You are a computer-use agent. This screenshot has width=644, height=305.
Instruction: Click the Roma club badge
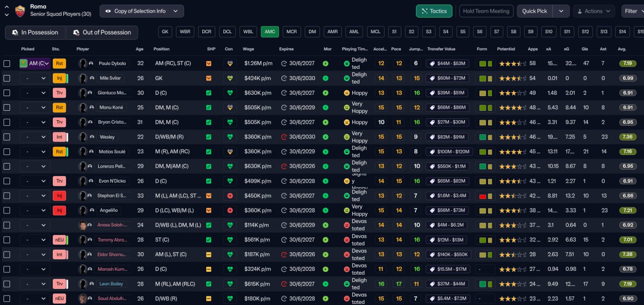[x=20, y=11]
